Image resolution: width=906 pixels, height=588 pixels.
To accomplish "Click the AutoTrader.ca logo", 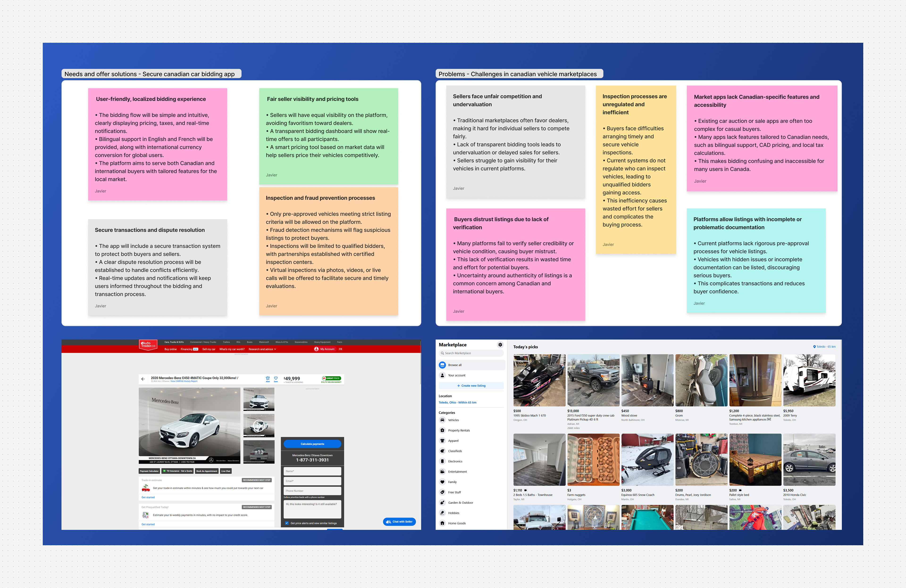I will (x=148, y=344).
